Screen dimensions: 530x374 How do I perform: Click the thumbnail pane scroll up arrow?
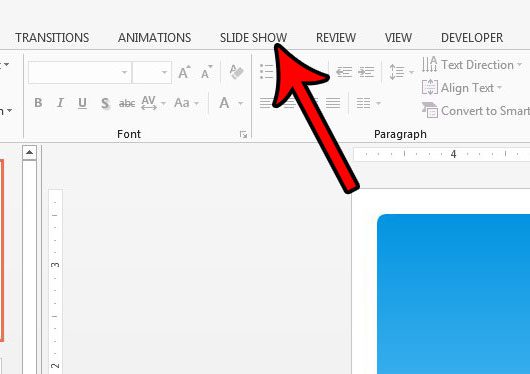[29, 153]
